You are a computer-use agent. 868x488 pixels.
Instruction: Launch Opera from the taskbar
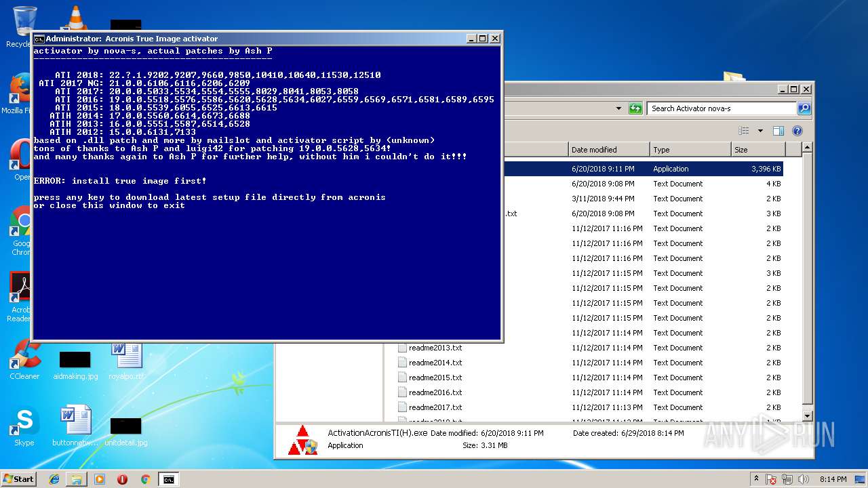pyautogui.click(x=122, y=479)
